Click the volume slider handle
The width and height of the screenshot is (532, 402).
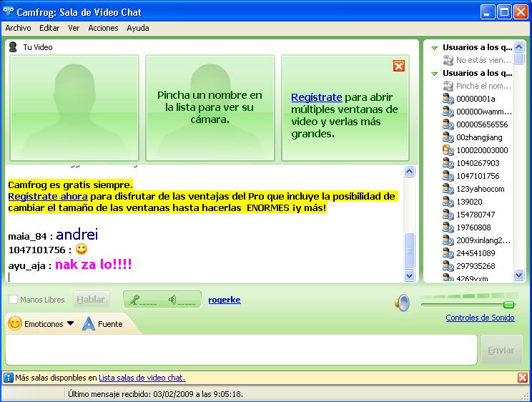click(x=508, y=305)
